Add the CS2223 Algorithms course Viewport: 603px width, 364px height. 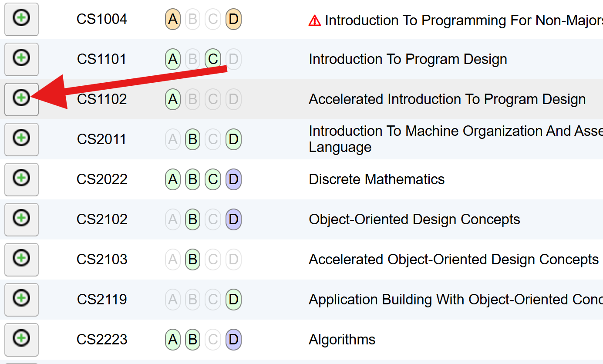(21, 340)
